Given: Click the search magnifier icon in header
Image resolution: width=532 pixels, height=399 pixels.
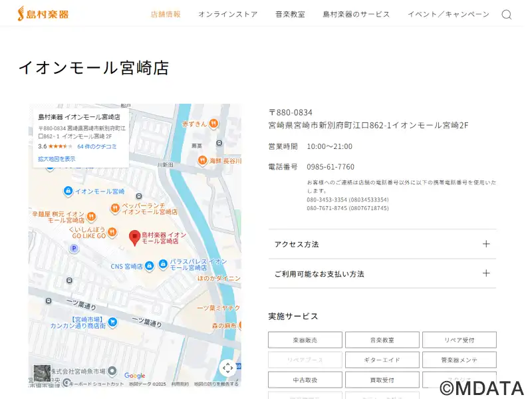Looking at the screenshot, I should [x=506, y=15].
